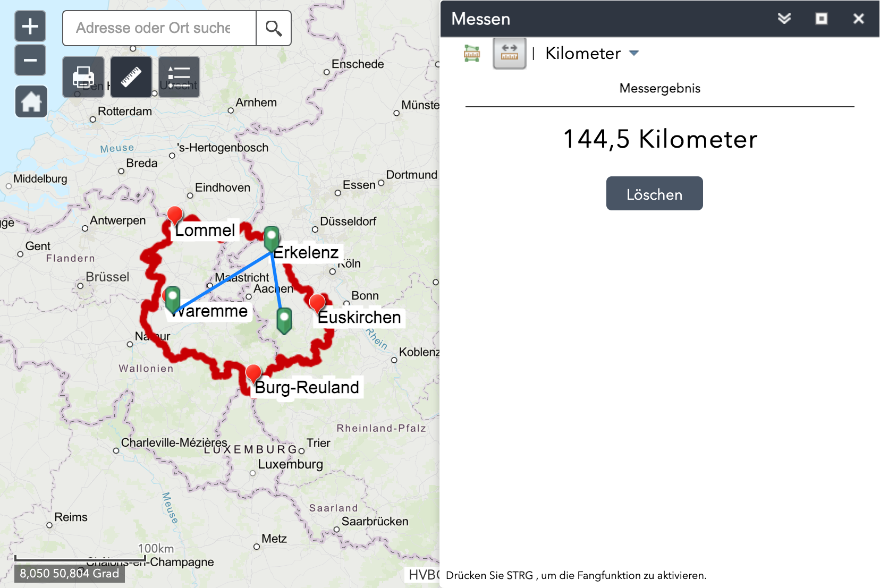Open the legend list widget

pyautogui.click(x=179, y=77)
